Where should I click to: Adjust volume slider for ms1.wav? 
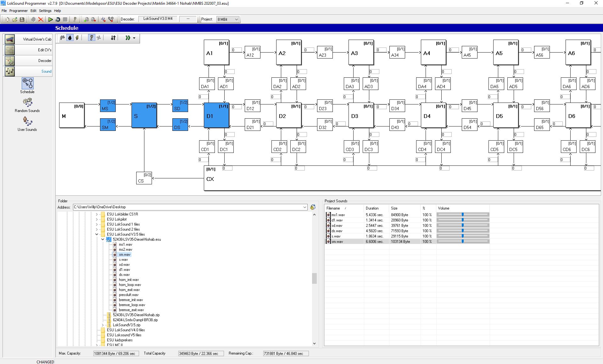pos(463,215)
